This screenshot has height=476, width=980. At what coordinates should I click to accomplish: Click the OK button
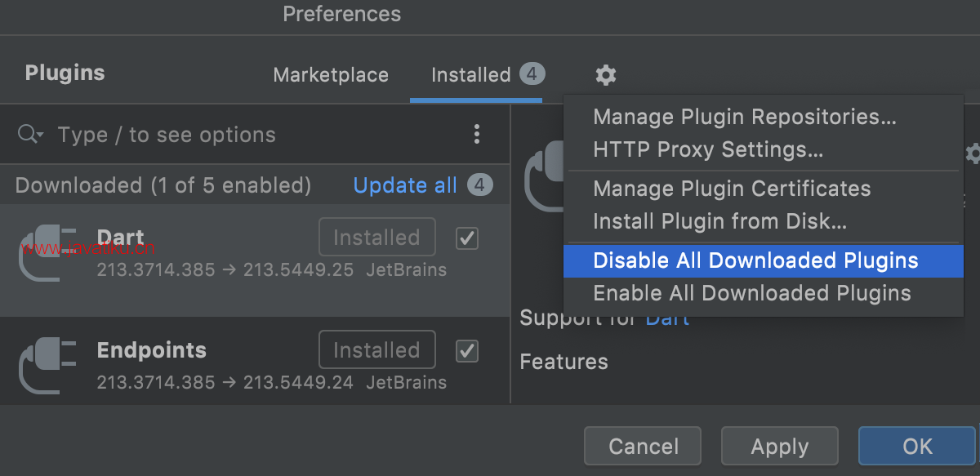(917, 447)
